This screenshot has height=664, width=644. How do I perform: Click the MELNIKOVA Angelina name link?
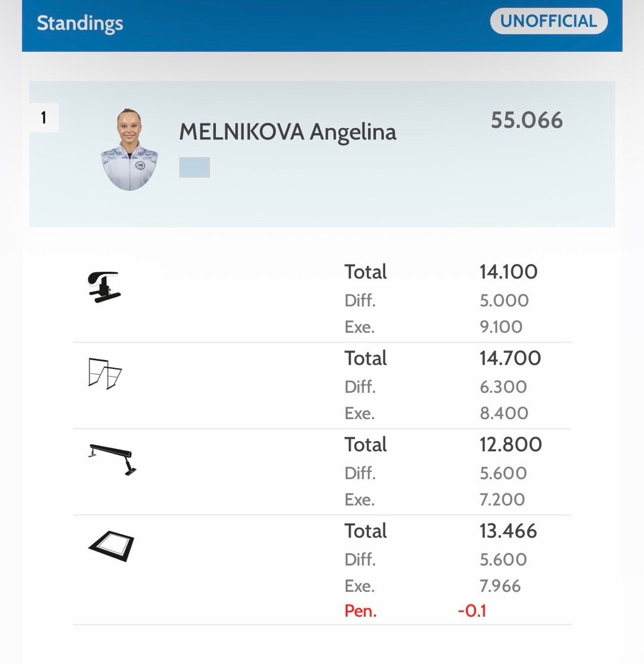point(287,132)
